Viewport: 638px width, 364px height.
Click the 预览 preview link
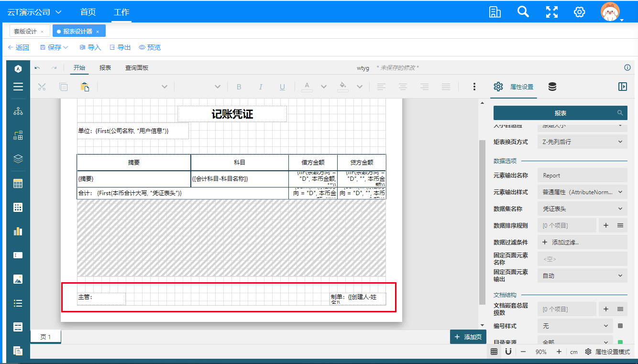(150, 47)
